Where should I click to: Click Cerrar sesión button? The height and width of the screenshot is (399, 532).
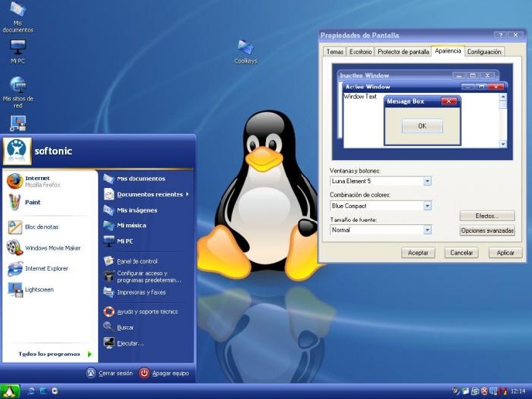point(109,373)
